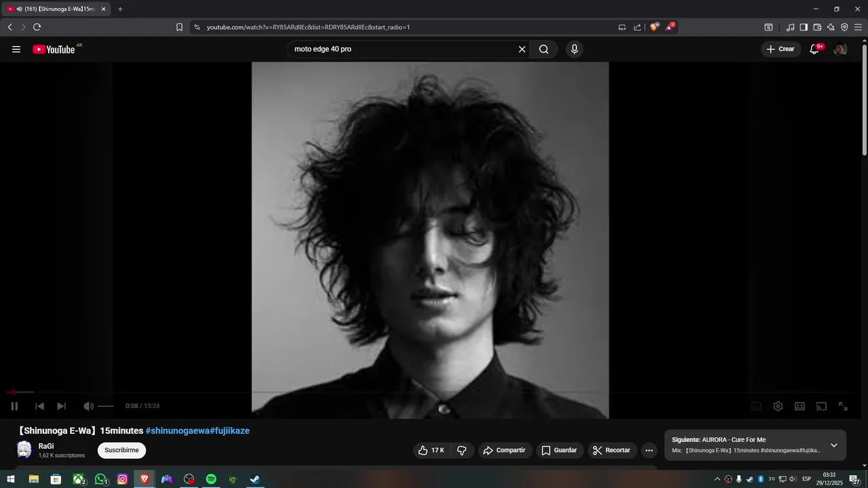Click the Recortar clip button
The width and height of the screenshot is (868, 488).
612,450
